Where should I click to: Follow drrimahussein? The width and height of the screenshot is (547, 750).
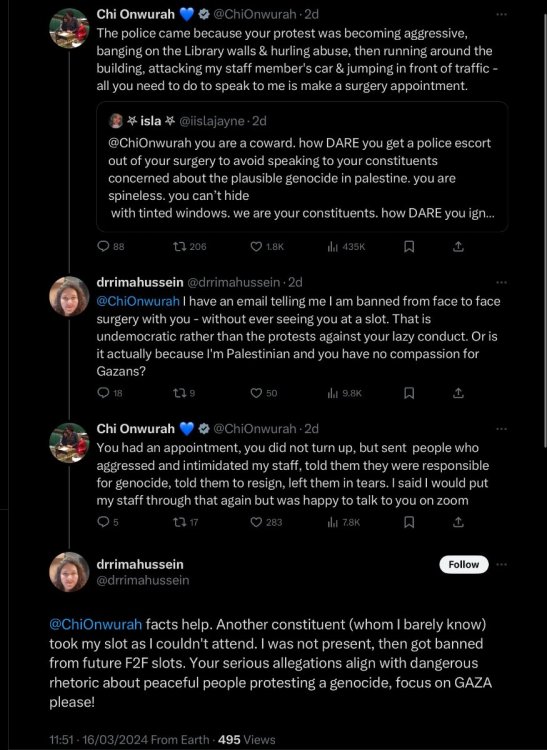(x=464, y=564)
